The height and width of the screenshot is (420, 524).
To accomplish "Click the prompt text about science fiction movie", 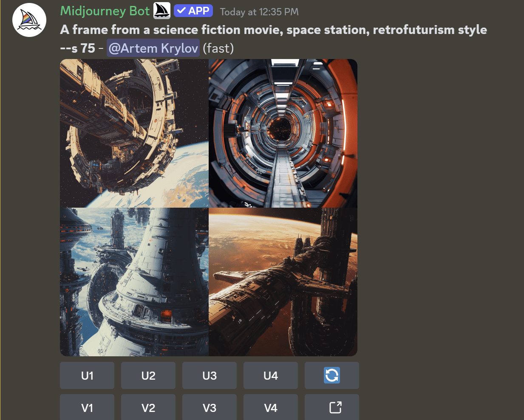I will pyautogui.click(x=274, y=30).
